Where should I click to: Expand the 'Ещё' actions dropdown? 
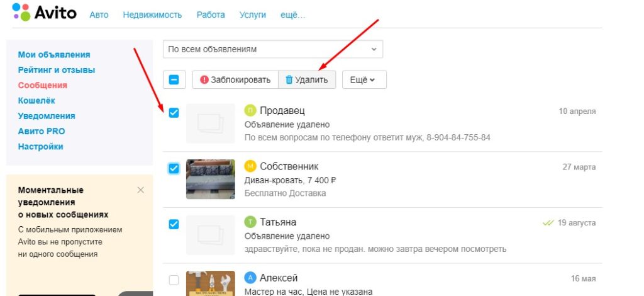coord(364,80)
